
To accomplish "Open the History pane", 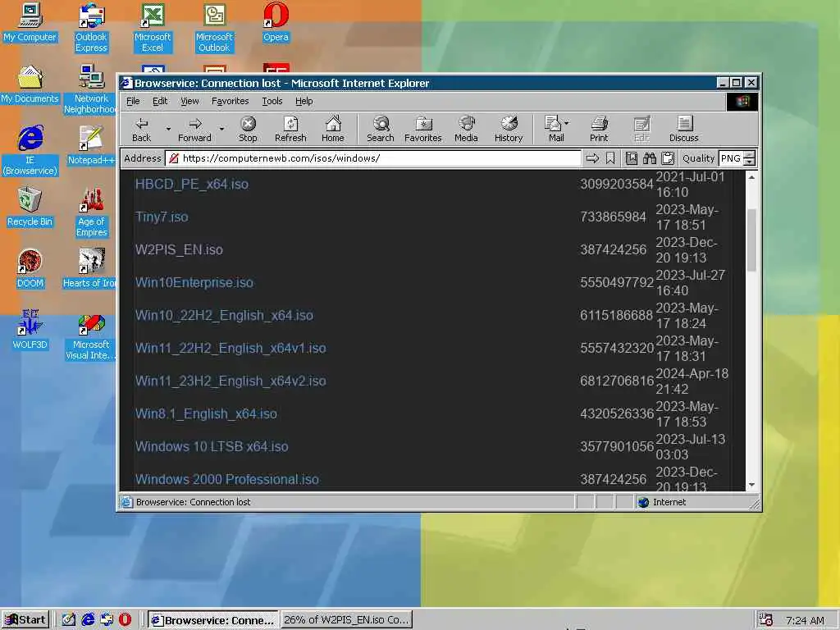I will tap(509, 129).
